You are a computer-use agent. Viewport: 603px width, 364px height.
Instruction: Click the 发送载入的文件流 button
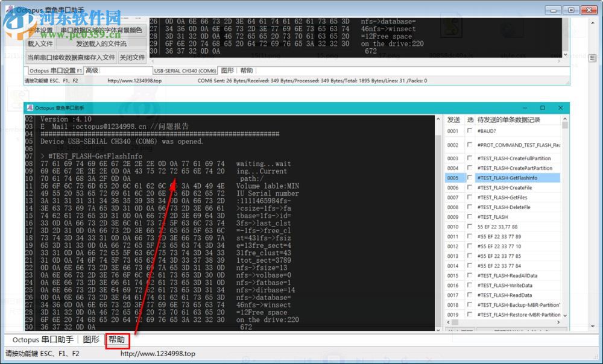tap(101, 44)
